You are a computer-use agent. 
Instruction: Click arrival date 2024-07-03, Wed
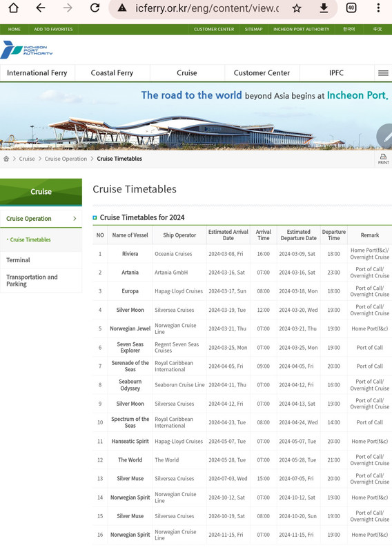click(228, 479)
